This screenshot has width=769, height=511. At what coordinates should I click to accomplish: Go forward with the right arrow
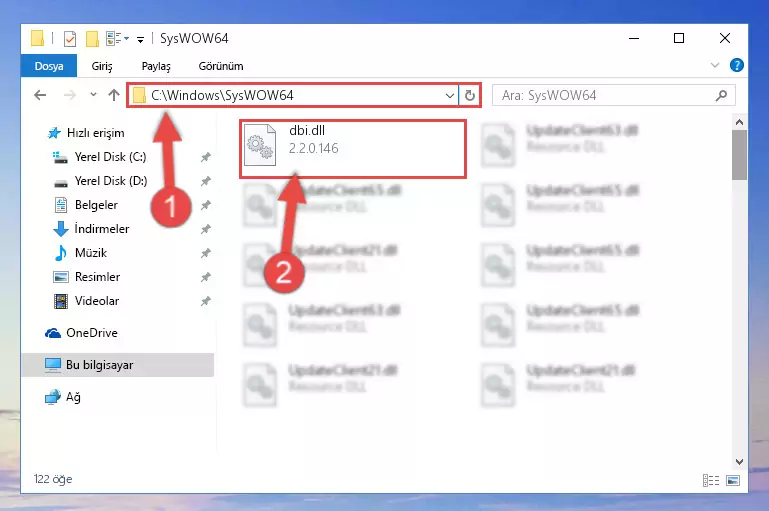point(70,95)
